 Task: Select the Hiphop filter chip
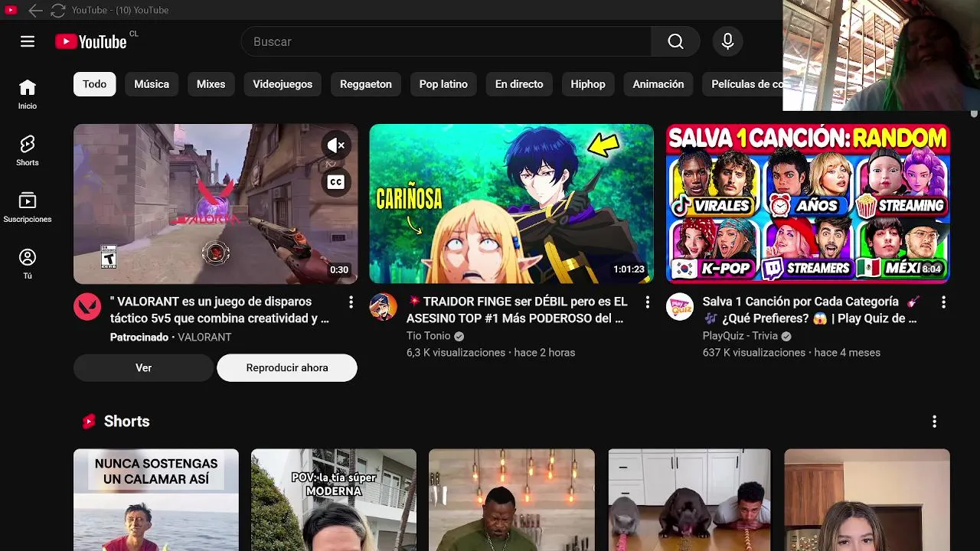[588, 84]
